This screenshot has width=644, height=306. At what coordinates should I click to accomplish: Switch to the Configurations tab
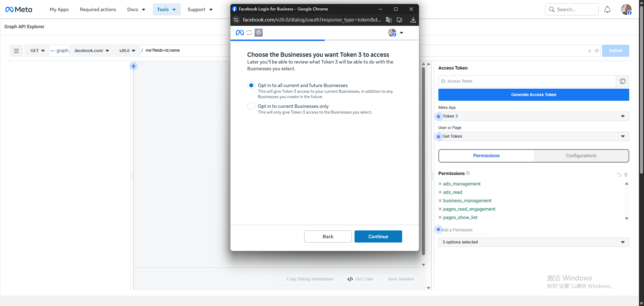click(x=581, y=156)
